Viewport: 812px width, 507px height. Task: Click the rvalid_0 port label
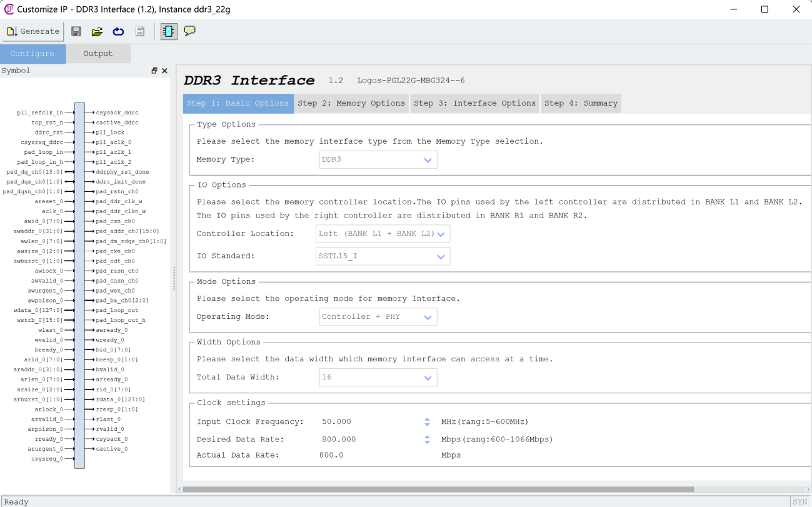pos(110,429)
